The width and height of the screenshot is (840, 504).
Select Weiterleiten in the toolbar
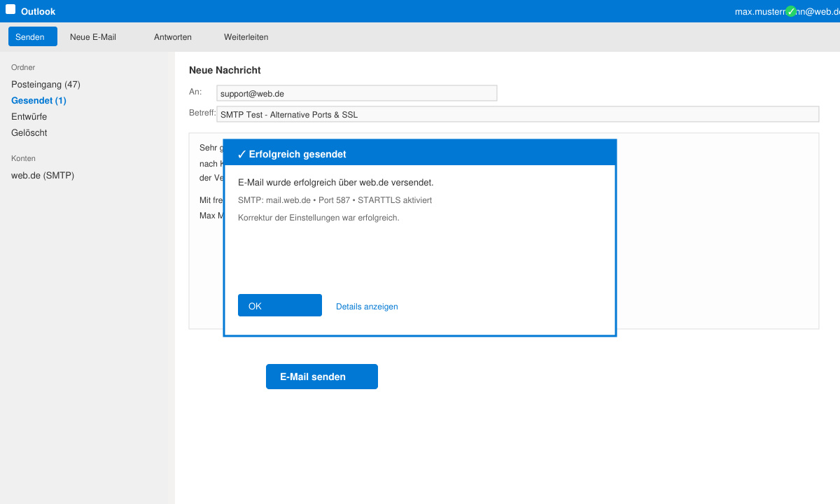(246, 36)
